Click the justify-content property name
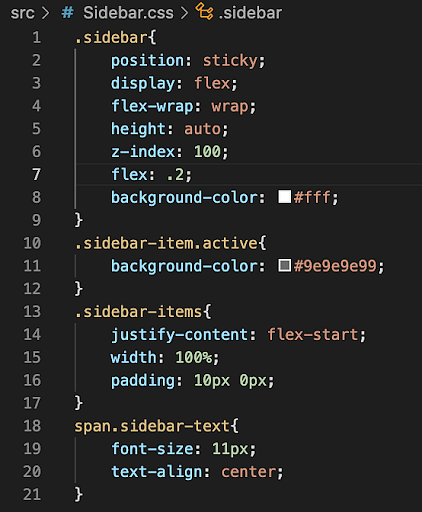The height and width of the screenshot is (512, 422). [x=179, y=335]
